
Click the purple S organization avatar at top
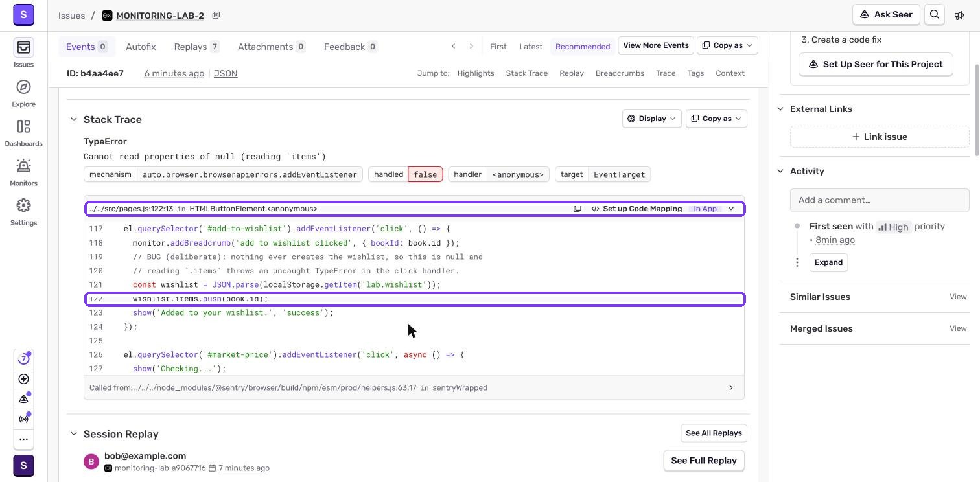pos(23,14)
